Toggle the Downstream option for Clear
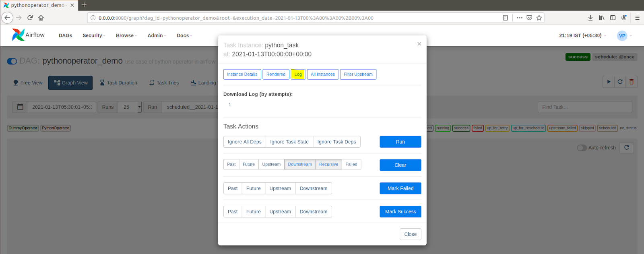Screen dimensions: 644x254 tap(299, 164)
